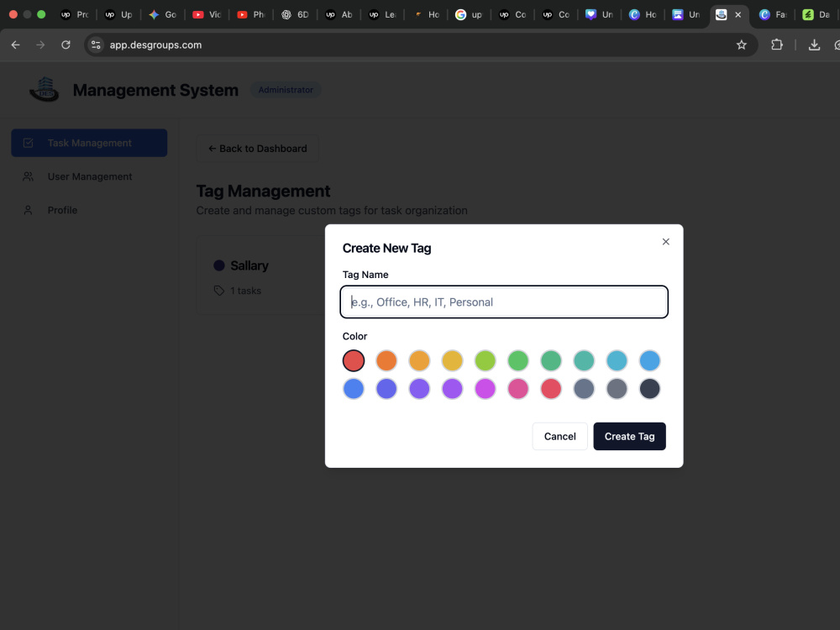Click the site information icon in address bar
840x630 pixels.
96,45
